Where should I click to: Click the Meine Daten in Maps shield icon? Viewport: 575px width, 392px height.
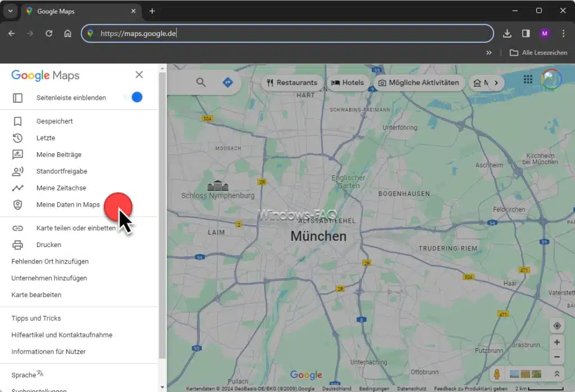coord(17,204)
